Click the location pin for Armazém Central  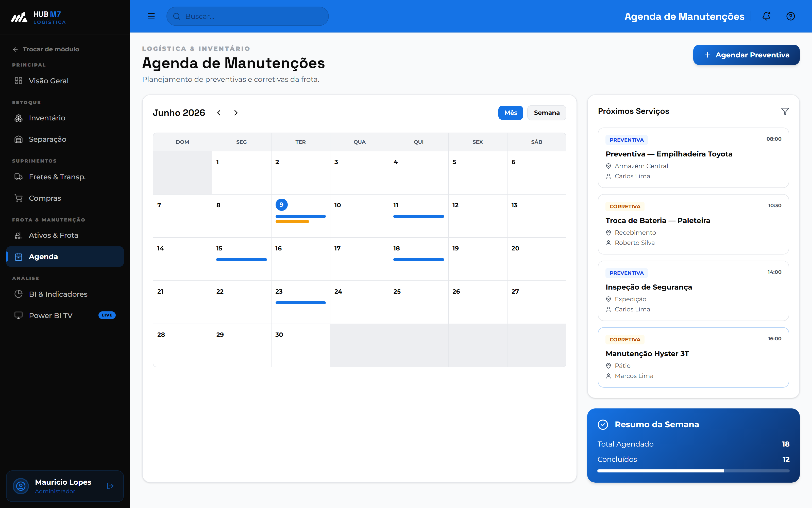click(x=608, y=166)
